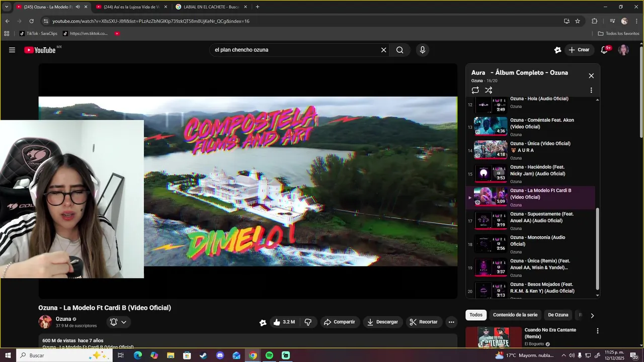The image size is (644, 362).
Task: Open playlist panel more options menu
Action: tap(591, 90)
